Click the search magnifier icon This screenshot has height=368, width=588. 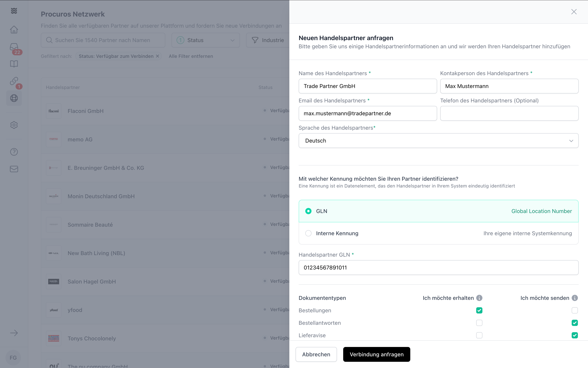click(49, 40)
